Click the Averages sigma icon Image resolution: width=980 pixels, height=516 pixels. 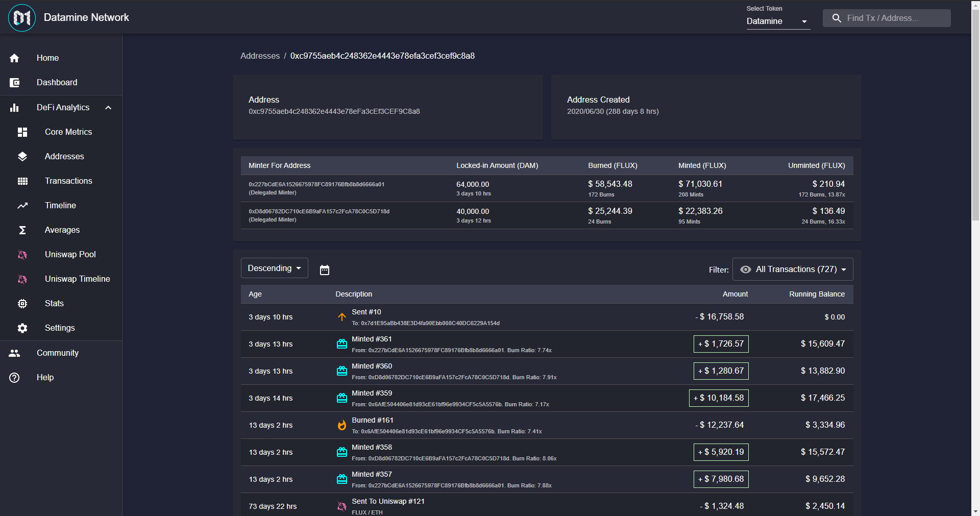tap(22, 230)
